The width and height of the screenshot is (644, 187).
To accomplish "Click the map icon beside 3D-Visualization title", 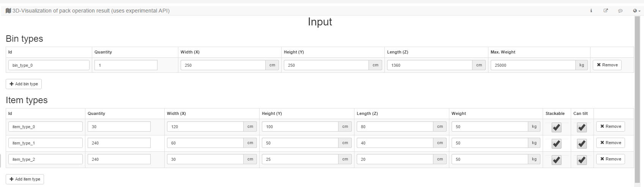I will pyautogui.click(x=8, y=11).
